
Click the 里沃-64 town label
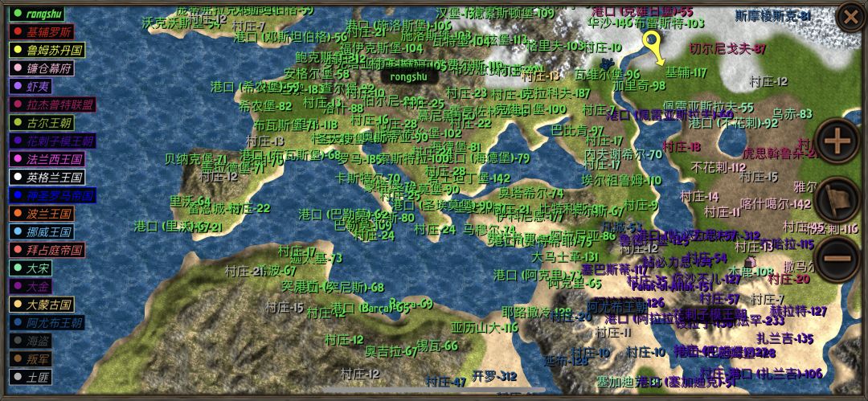click(x=190, y=201)
